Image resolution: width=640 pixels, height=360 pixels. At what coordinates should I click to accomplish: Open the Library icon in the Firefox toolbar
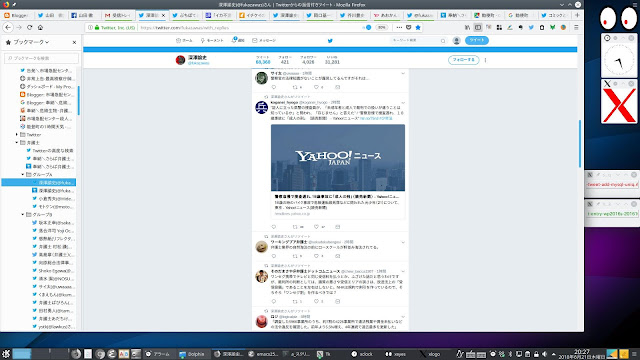(x=467, y=27)
